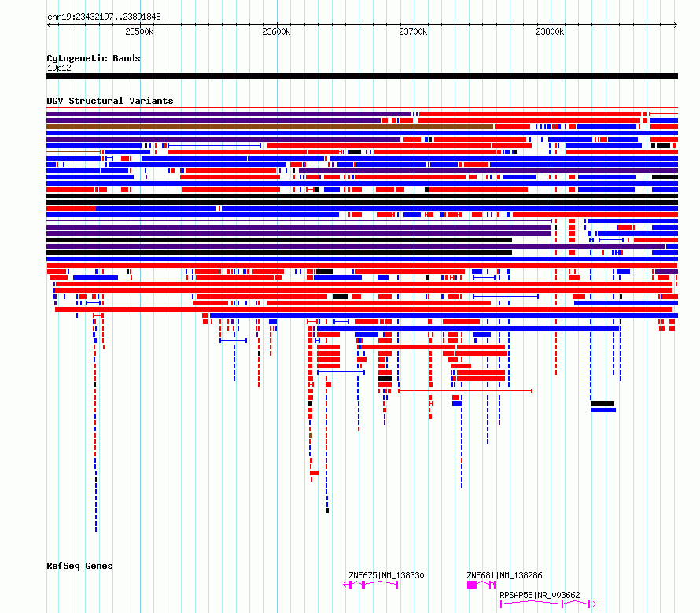Click the RefSeq Genes track title
The image size is (700, 613).
[79, 566]
